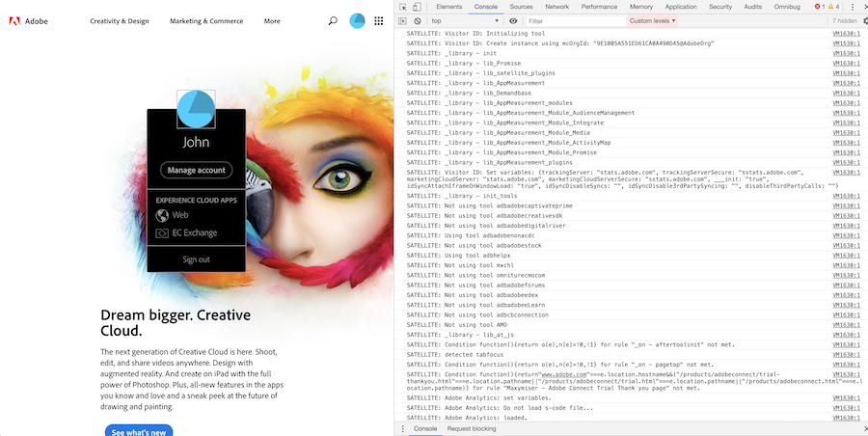Click the red error count indicator
The height and width of the screenshot is (436, 868).
pos(820,7)
